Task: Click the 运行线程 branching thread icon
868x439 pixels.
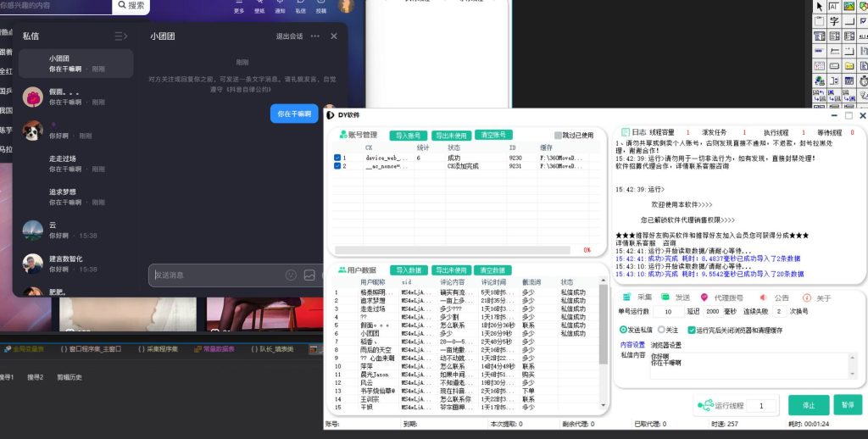Action: (705, 406)
